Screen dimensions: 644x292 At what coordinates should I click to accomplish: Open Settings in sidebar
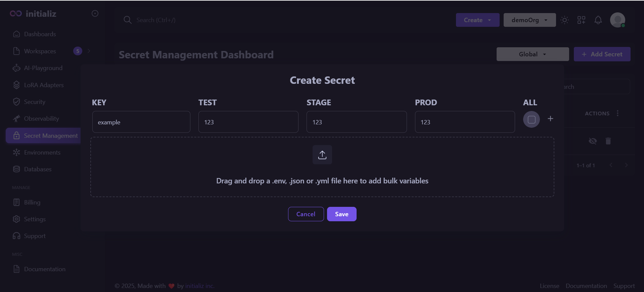pyautogui.click(x=35, y=219)
